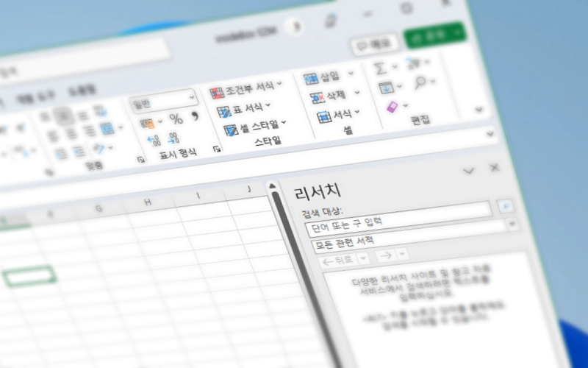
Task: Center cell text horizontally
Action: (71, 133)
